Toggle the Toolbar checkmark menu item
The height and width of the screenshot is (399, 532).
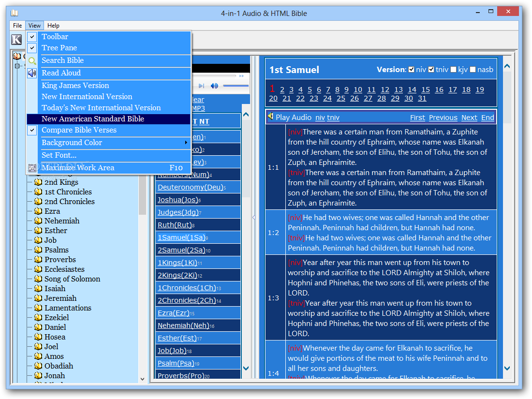point(108,37)
